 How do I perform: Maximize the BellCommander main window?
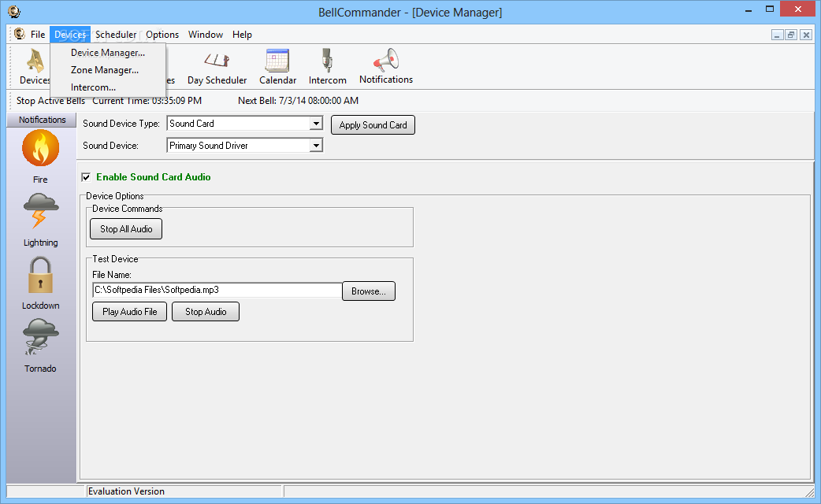point(770,9)
